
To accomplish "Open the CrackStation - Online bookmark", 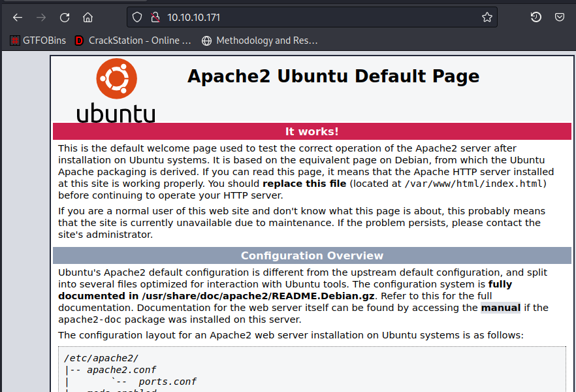I will (x=133, y=41).
